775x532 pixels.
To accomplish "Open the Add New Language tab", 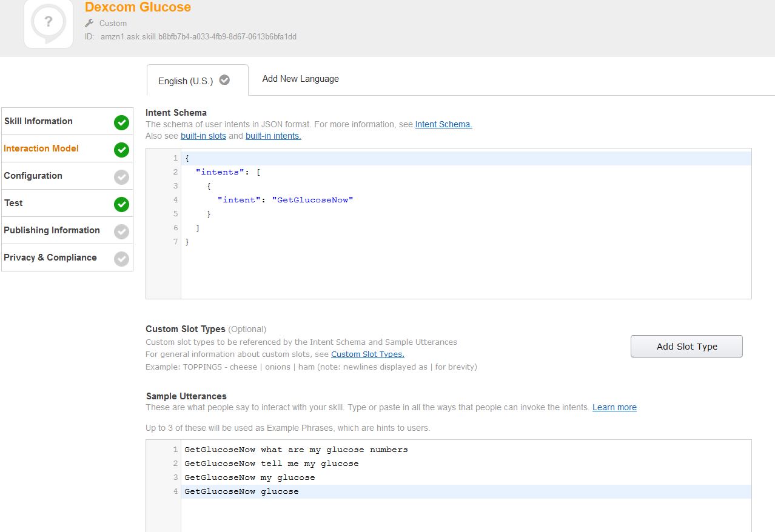I will pos(300,79).
